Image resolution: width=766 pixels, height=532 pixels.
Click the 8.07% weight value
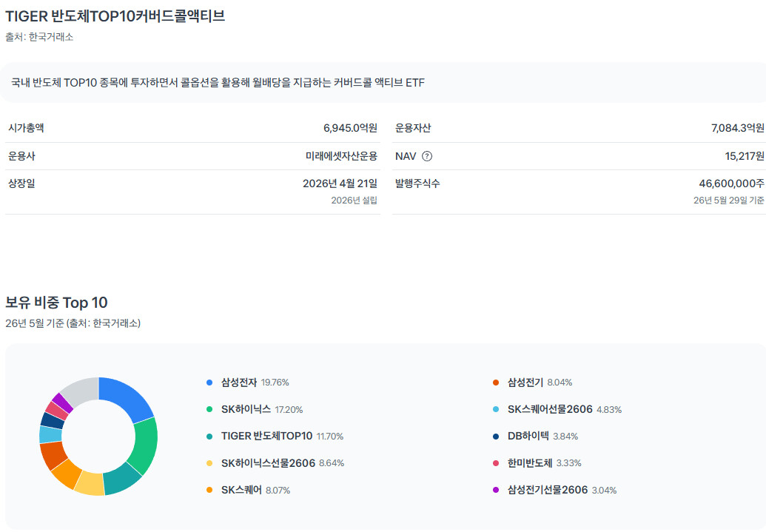tap(278, 491)
